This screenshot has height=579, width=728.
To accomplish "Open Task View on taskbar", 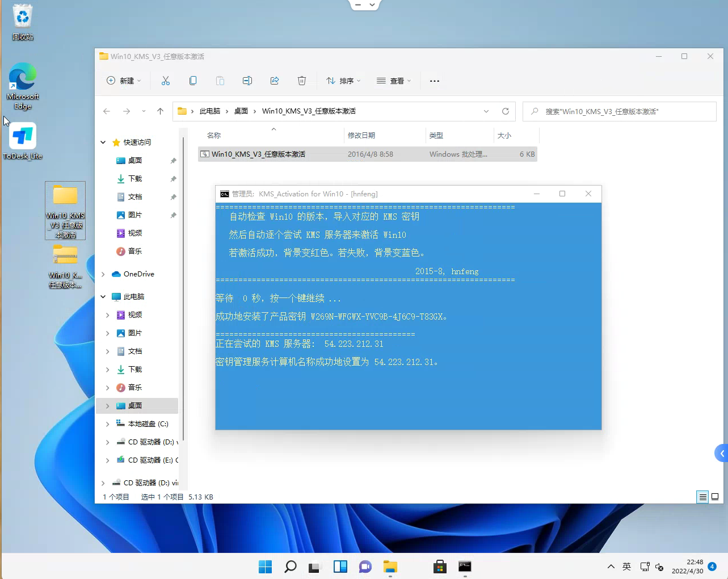I will click(x=315, y=567).
